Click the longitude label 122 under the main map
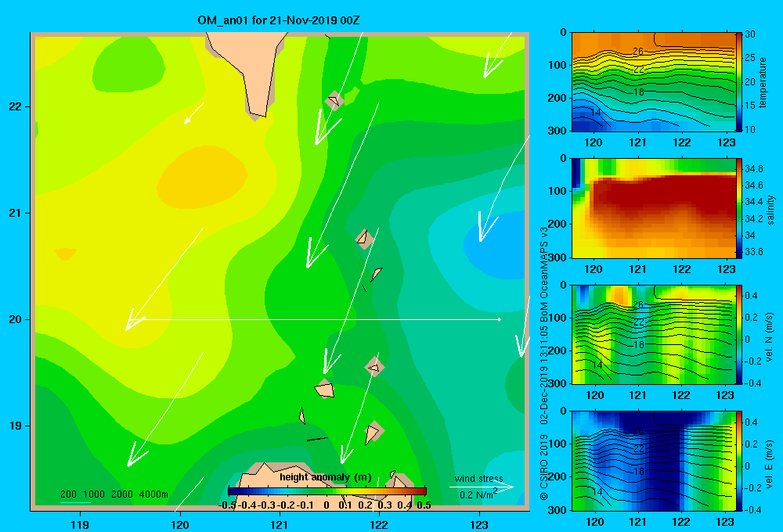This screenshot has width=783, height=532. pyautogui.click(x=379, y=524)
